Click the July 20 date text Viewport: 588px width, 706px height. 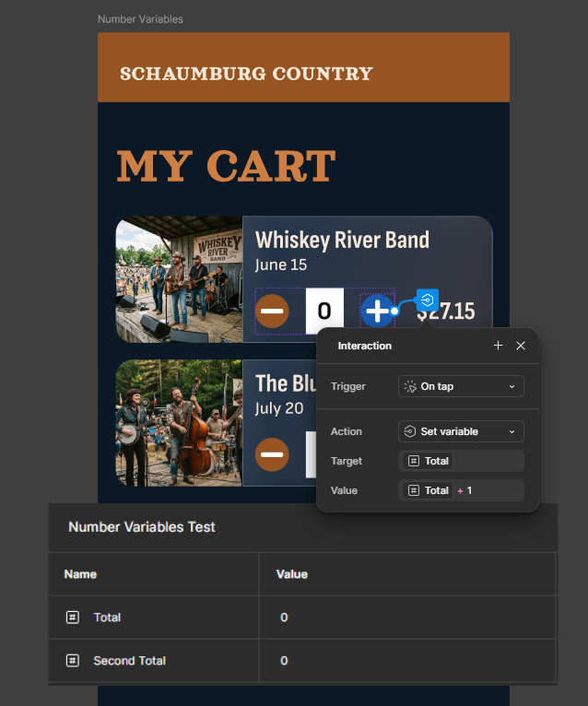click(279, 408)
